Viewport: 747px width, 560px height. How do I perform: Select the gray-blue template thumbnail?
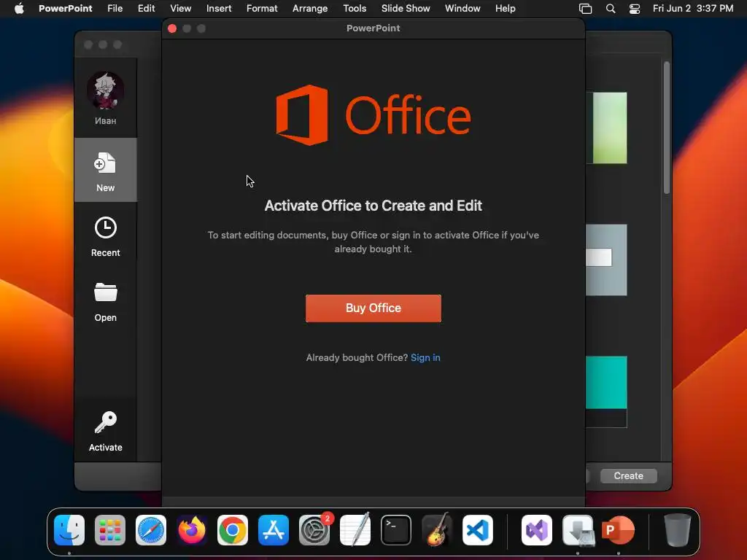(606, 260)
